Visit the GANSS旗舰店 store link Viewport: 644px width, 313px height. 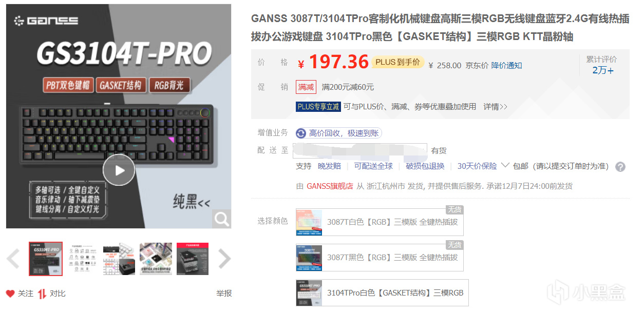coord(330,186)
